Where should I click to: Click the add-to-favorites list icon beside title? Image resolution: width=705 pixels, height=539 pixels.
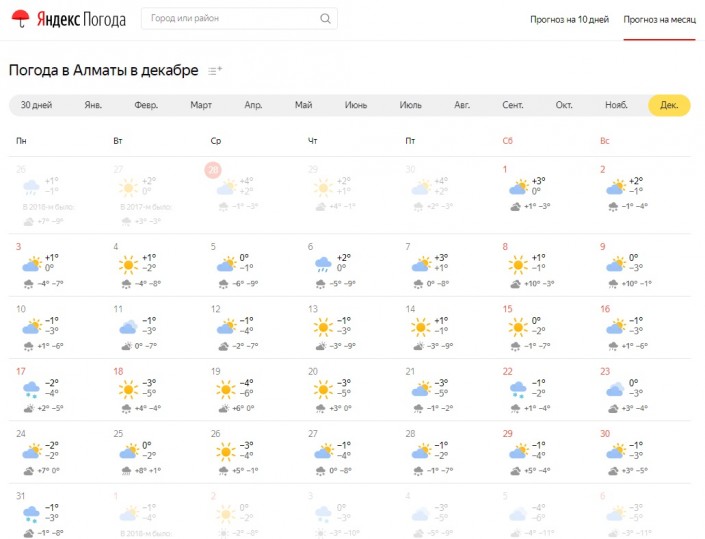(215, 71)
